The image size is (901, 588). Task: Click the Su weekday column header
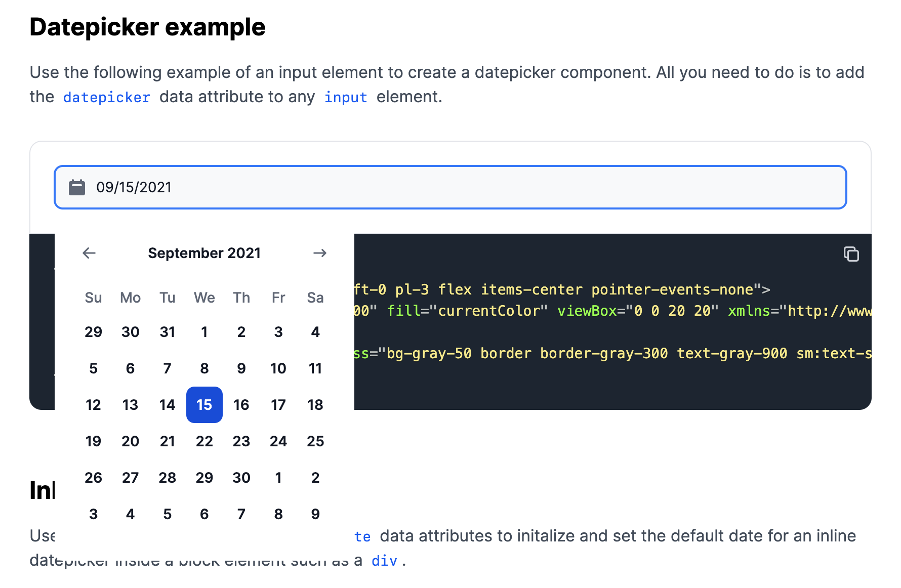(x=93, y=298)
